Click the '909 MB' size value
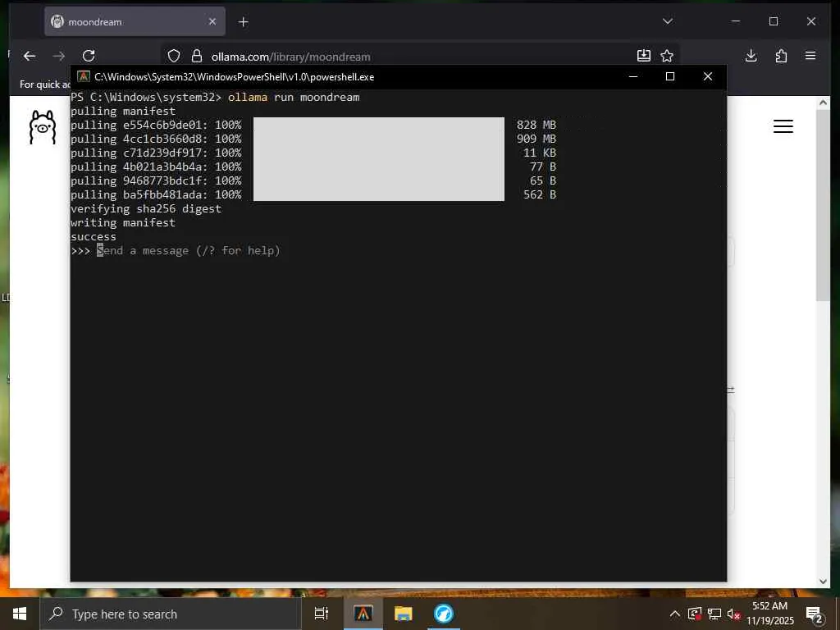Screen dimensions: 840x630 pyautogui.click(x=536, y=139)
